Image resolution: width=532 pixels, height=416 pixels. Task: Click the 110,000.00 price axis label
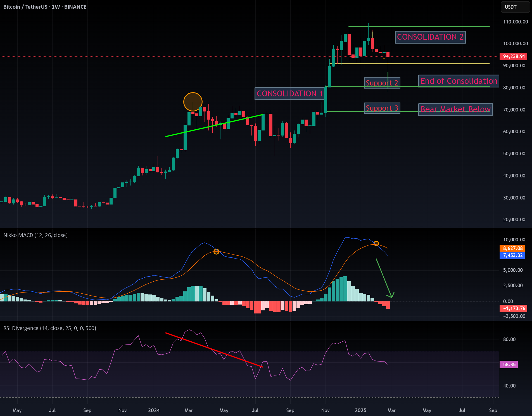coord(515,22)
